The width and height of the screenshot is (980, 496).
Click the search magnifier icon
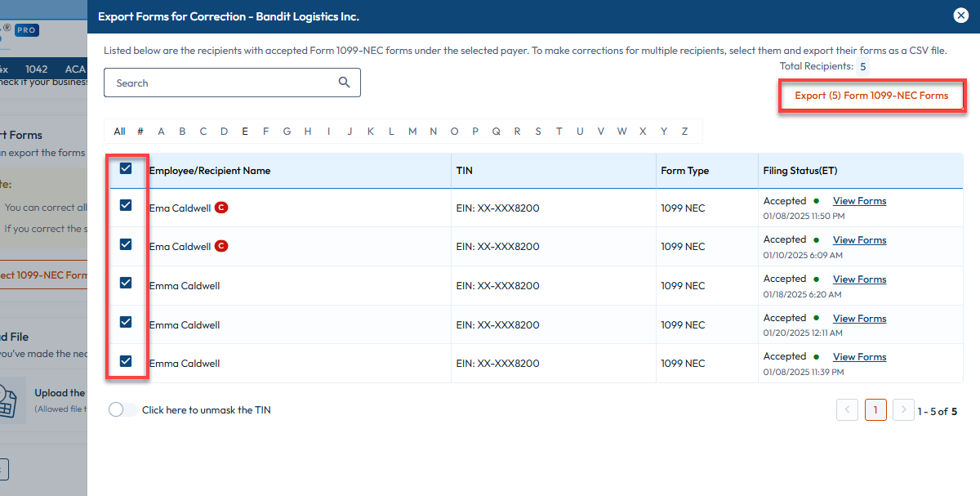click(345, 83)
